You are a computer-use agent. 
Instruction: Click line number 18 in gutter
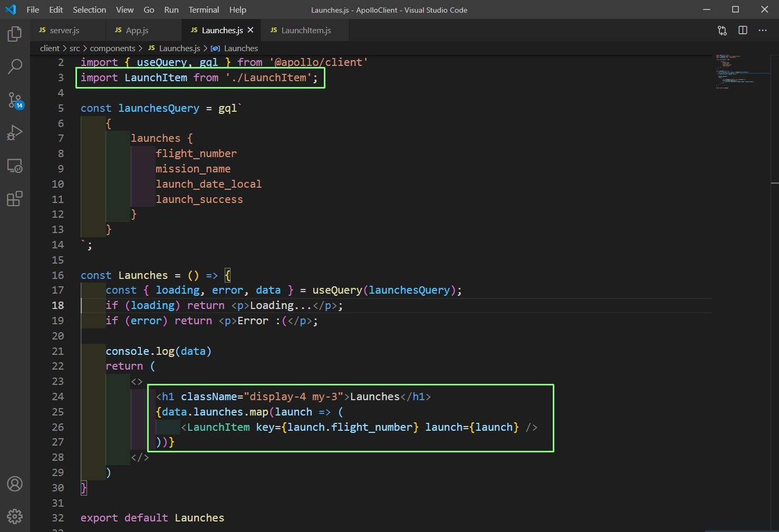[x=58, y=305]
